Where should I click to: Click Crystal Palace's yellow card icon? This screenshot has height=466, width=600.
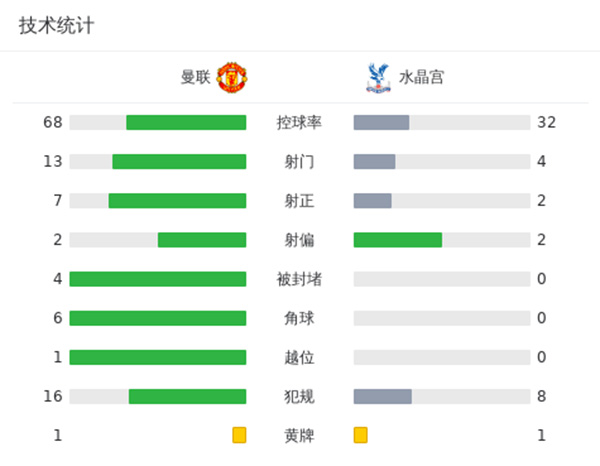click(x=361, y=435)
